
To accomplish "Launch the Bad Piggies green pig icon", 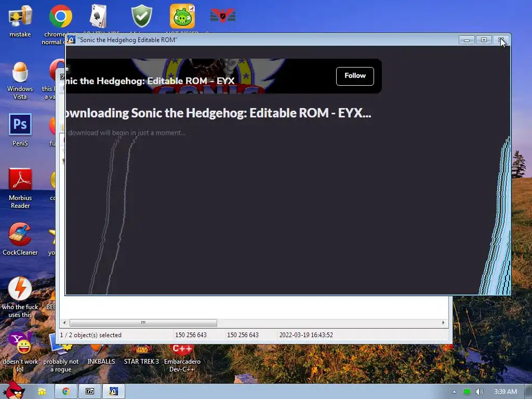I will point(182,16).
